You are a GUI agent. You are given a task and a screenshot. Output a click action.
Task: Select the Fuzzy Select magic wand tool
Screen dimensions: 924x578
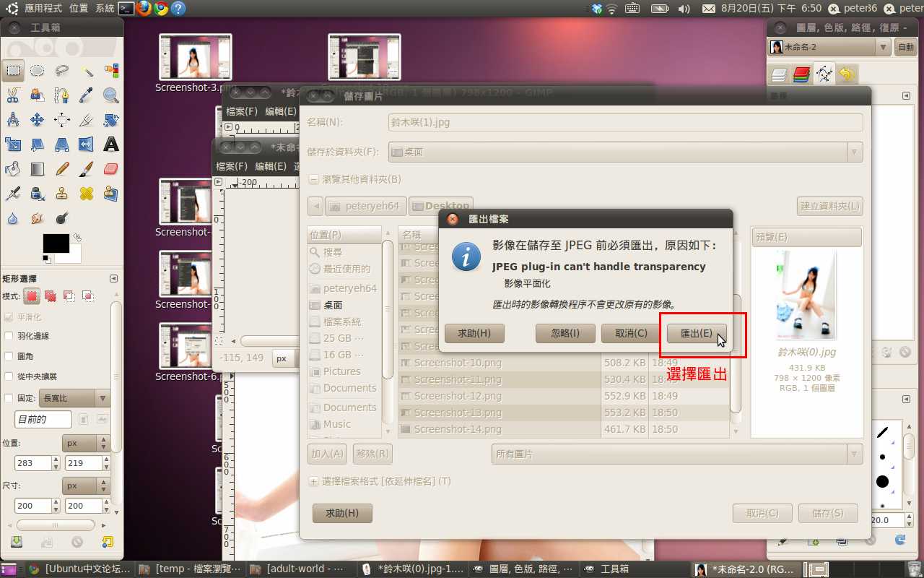click(x=87, y=71)
